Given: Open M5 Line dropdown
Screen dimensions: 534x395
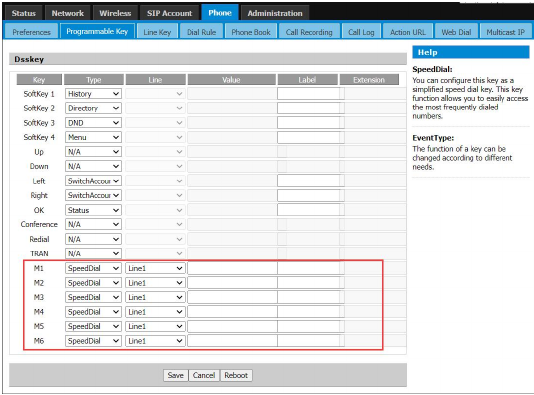Looking at the screenshot, I should click(x=155, y=326).
